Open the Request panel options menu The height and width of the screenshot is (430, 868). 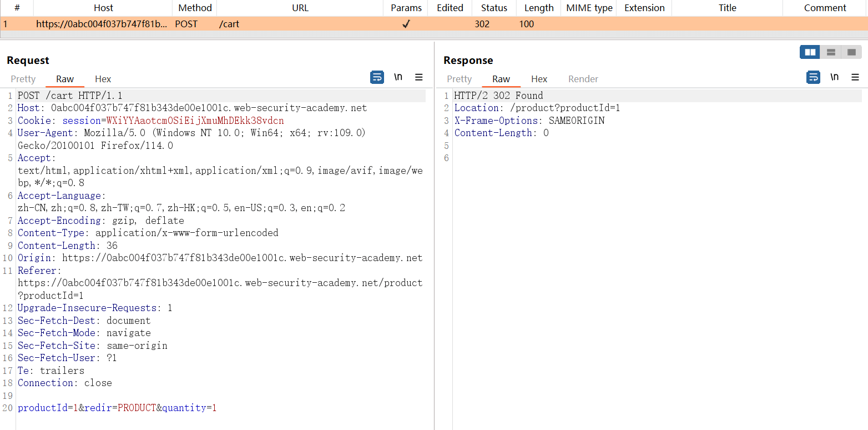(x=419, y=77)
